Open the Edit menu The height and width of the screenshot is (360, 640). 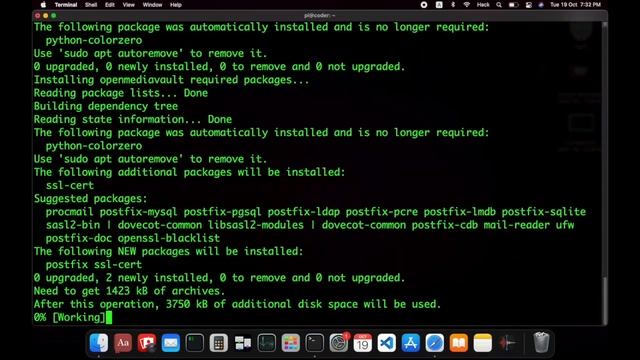[109, 5]
